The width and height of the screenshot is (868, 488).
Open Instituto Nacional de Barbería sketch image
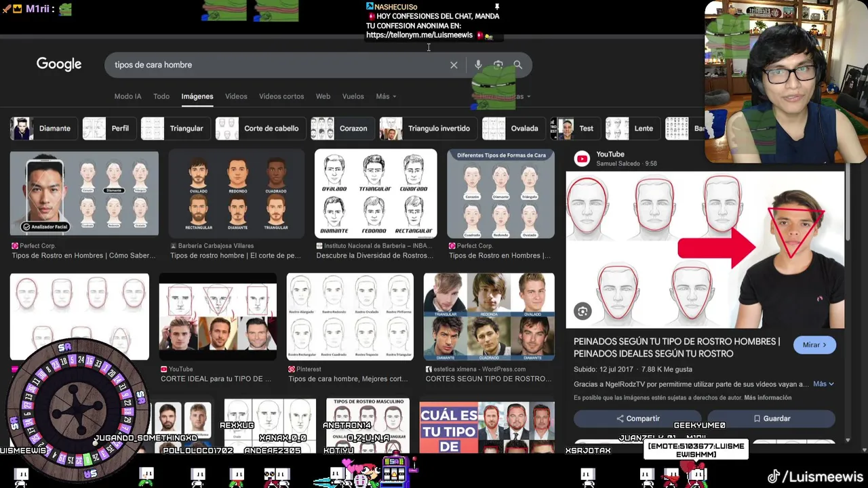(x=376, y=193)
